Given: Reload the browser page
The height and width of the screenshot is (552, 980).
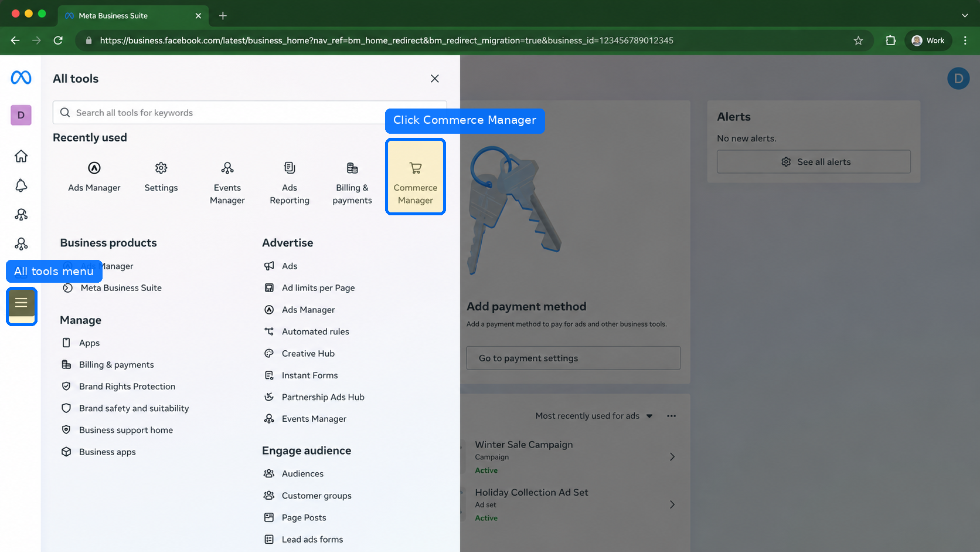Looking at the screenshot, I should pos(58,40).
